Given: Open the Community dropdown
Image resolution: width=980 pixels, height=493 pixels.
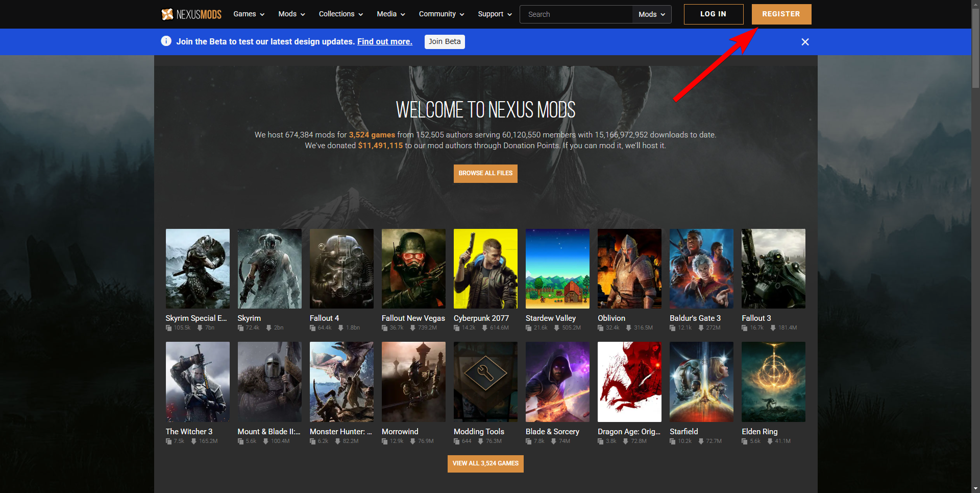Looking at the screenshot, I should click(442, 14).
